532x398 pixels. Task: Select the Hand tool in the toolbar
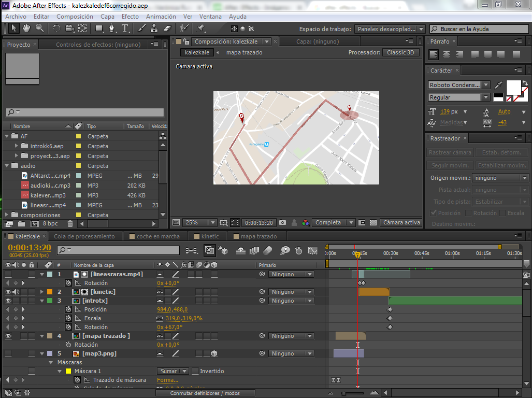[26, 29]
